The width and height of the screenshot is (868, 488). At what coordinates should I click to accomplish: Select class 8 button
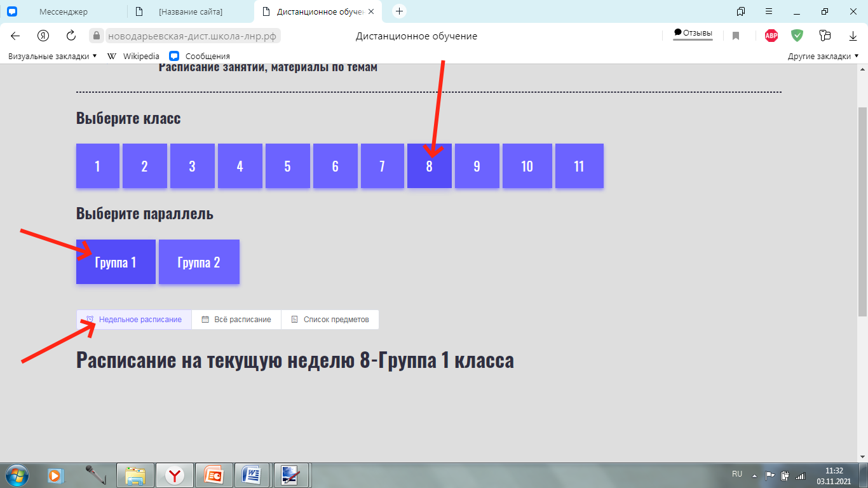point(430,166)
